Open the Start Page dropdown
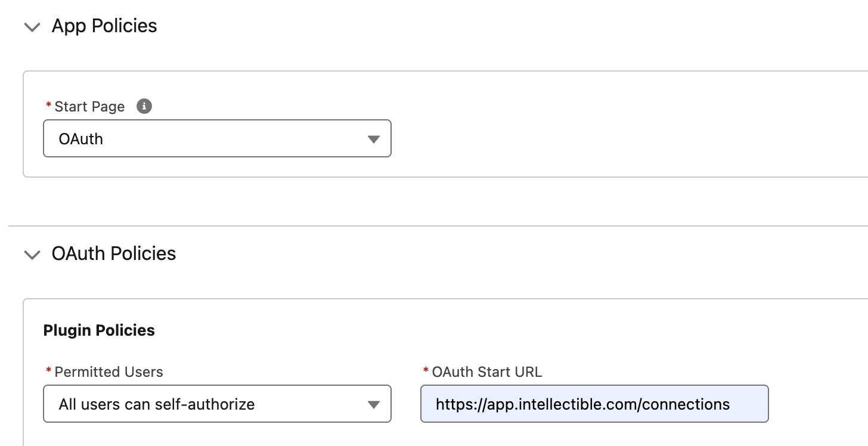 [217, 138]
